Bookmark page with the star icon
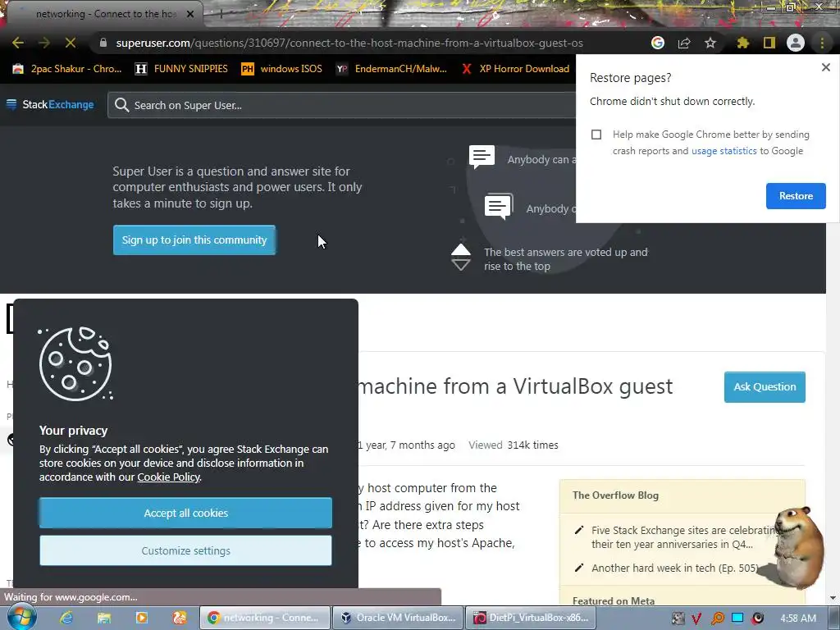 710,43
